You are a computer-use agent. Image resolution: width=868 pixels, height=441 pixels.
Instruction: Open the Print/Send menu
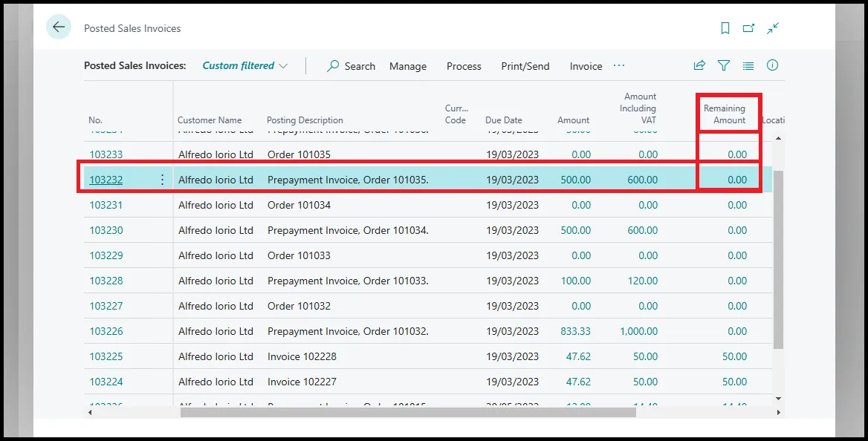pos(525,66)
